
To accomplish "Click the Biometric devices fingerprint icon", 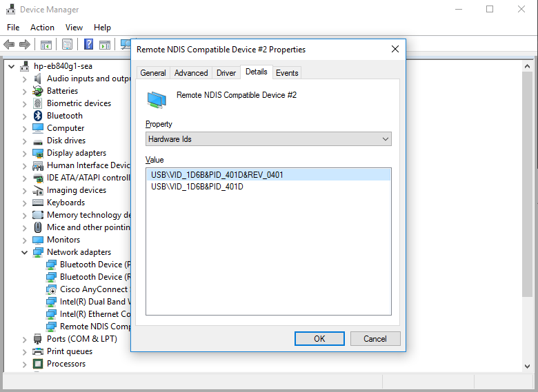I will click(38, 103).
